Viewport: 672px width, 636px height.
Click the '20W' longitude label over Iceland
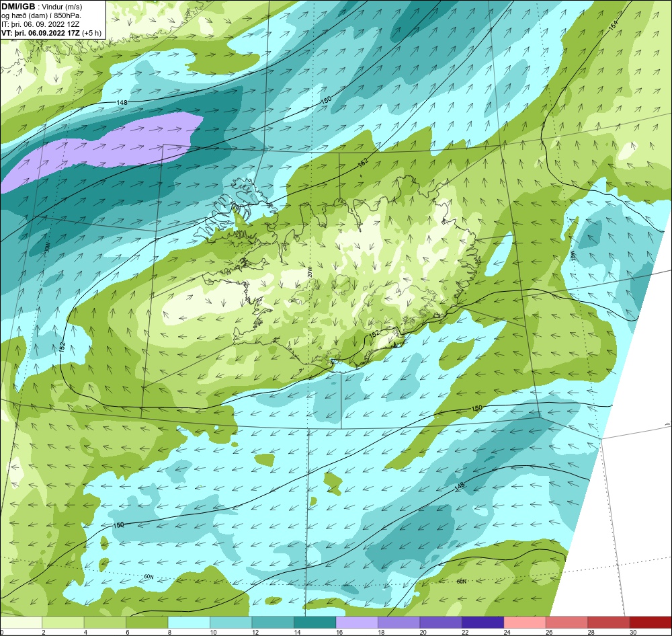(x=310, y=272)
